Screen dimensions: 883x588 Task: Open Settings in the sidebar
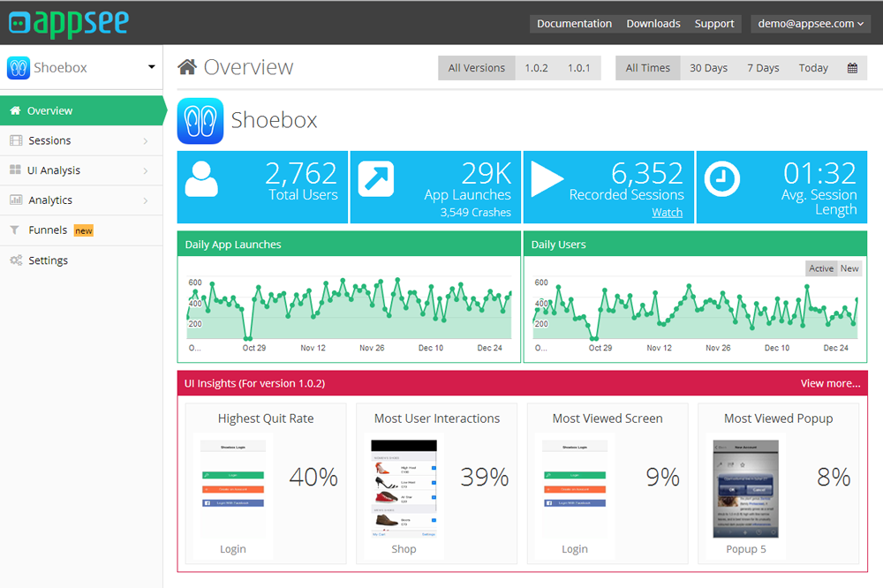pos(81,260)
